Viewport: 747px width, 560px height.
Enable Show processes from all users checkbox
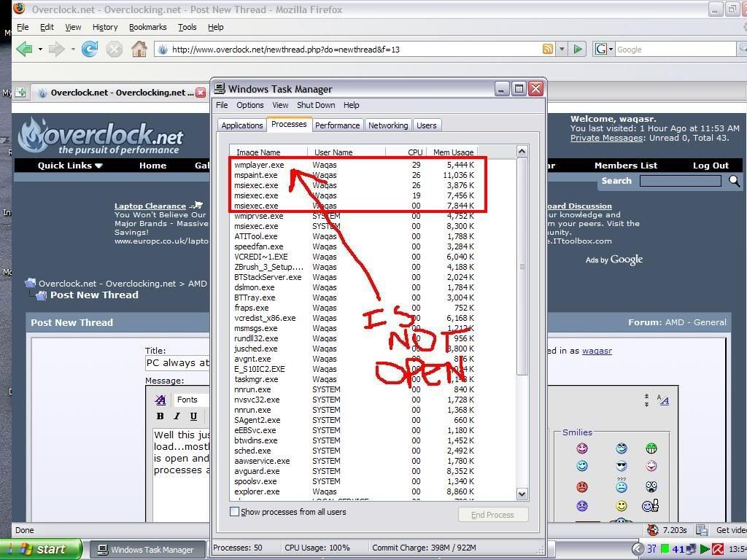(x=234, y=512)
